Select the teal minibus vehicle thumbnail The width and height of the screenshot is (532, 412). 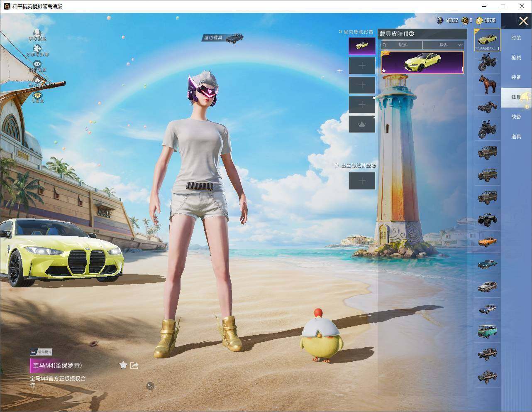(x=487, y=331)
